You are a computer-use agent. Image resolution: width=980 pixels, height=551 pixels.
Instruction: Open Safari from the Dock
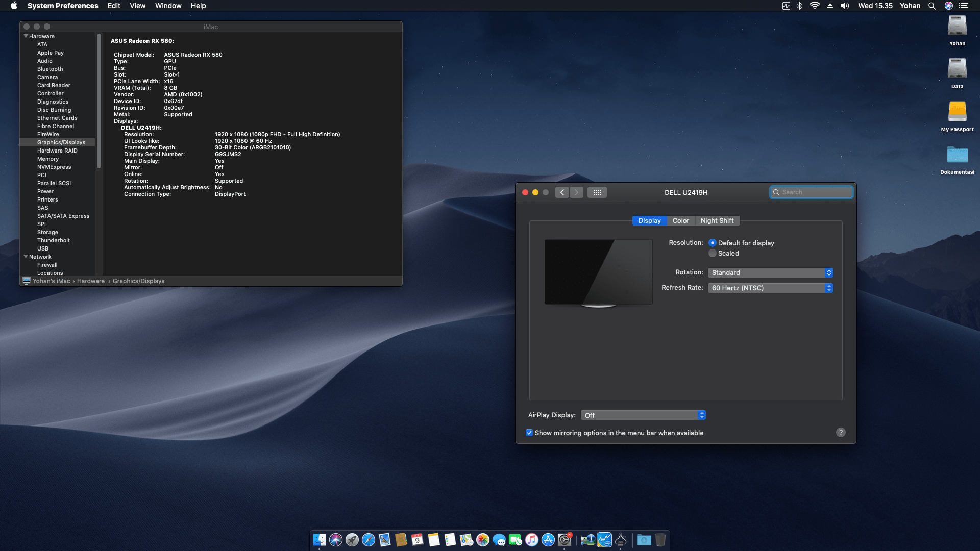(x=369, y=539)
